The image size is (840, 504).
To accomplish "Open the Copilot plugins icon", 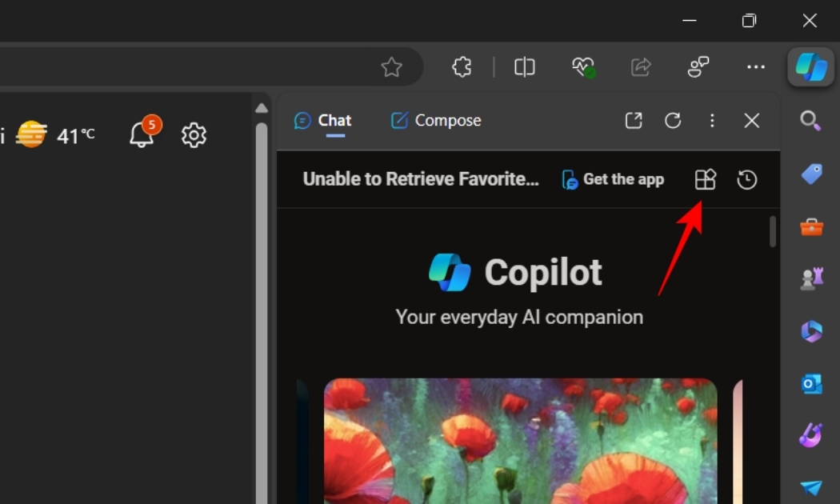I will tap(705, 179).
